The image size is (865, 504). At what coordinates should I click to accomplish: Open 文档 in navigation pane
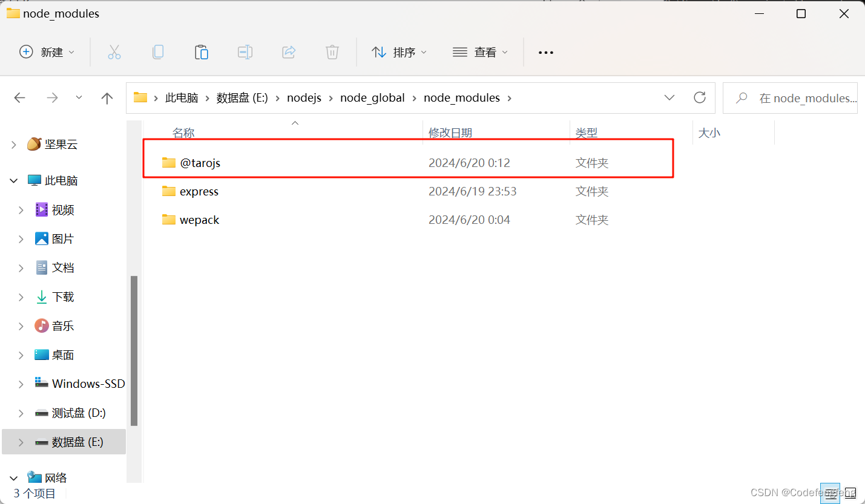point(63,267)
